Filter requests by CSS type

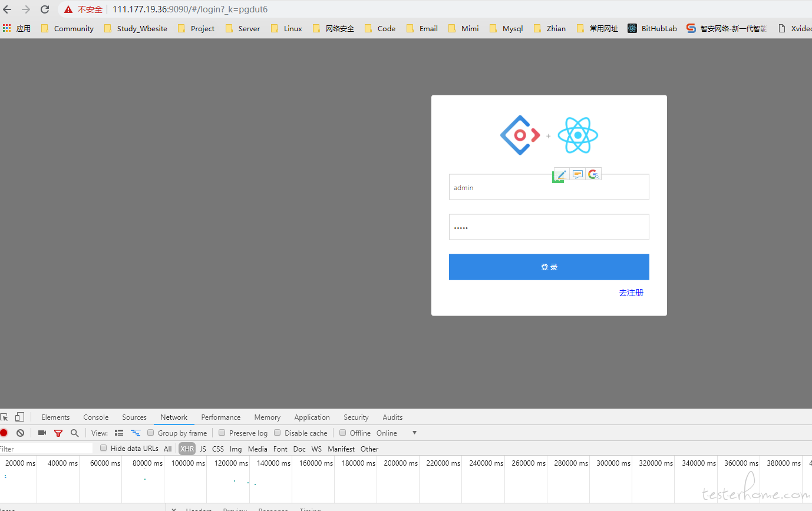click(x=218, y=449)
